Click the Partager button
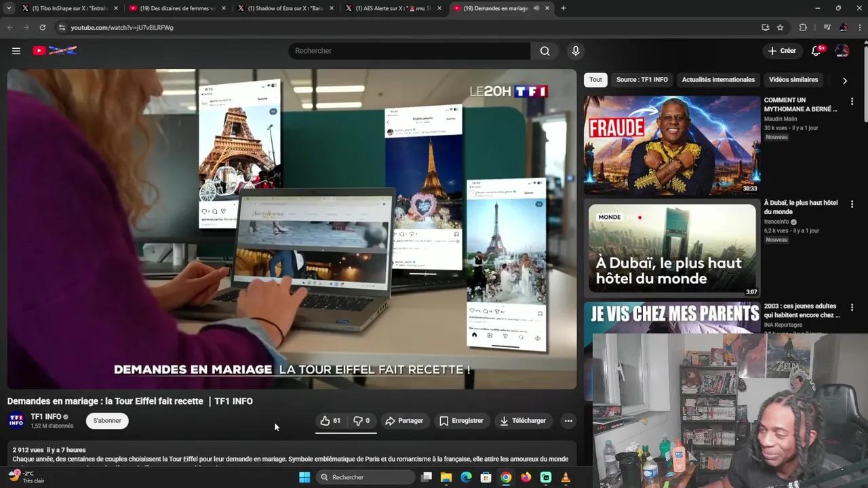Viewport: 868px width, 488px height. [x=404, y=421]
